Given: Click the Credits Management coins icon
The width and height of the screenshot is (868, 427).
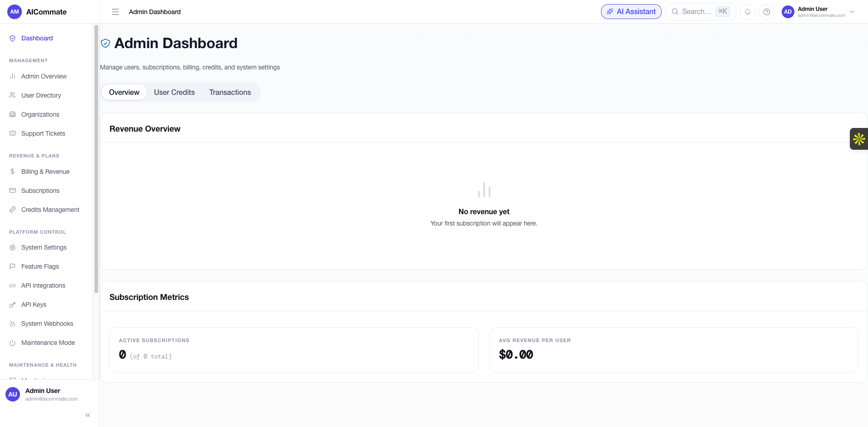Looking at the screenshot, I should [x=13, y=210].
